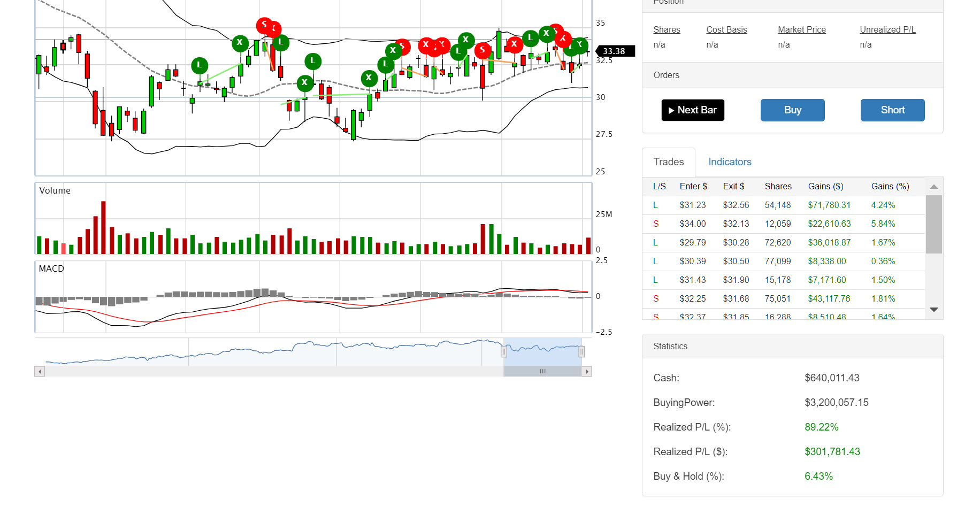This screenshot has width=980, height=507.
Task: Click the trades table scrollbar thumb
Action: (934, 224)
